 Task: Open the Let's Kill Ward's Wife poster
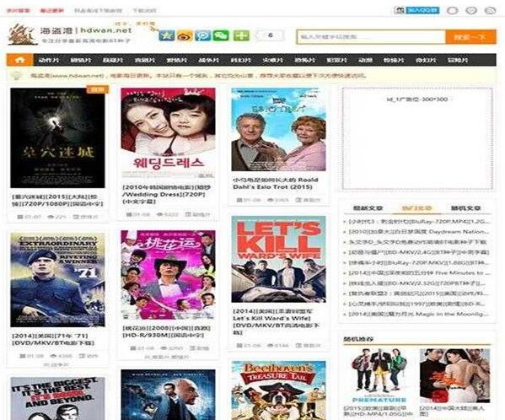point(278,259)
